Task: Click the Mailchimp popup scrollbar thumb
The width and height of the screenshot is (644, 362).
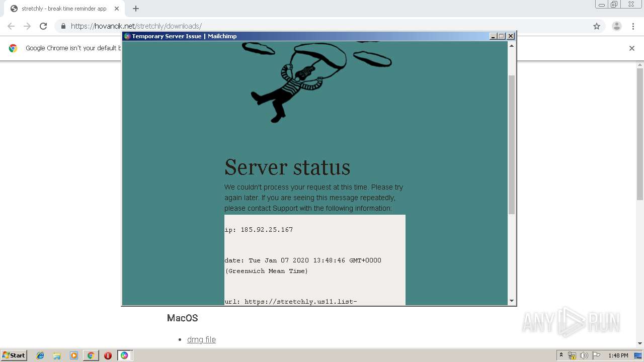Action: (512, 145)
